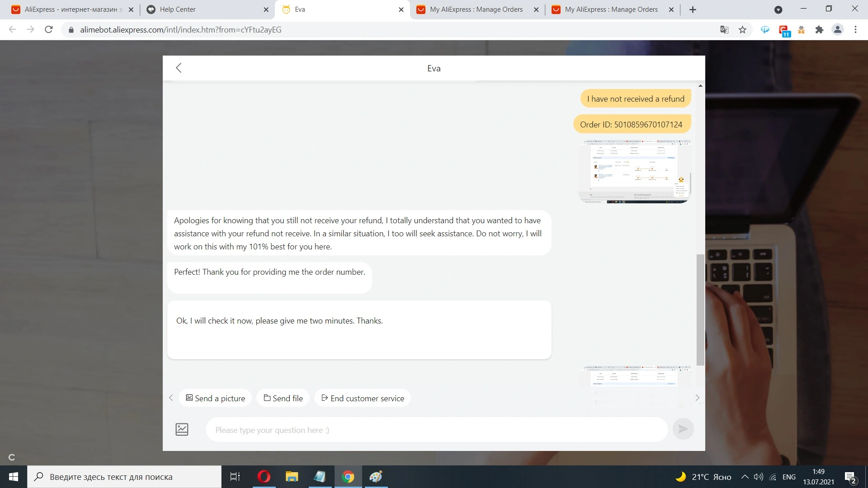Screen dimensions: 868x488
Task: Close the Help Center tab
Action: (x=266, y=9)
